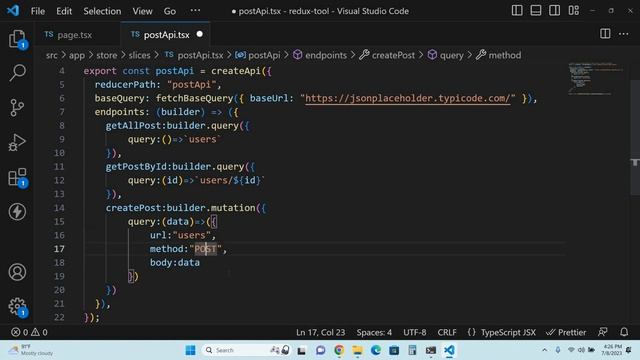Select the postApi.tsx tab
Screen dimensions: 640x360
coord(166,35)
